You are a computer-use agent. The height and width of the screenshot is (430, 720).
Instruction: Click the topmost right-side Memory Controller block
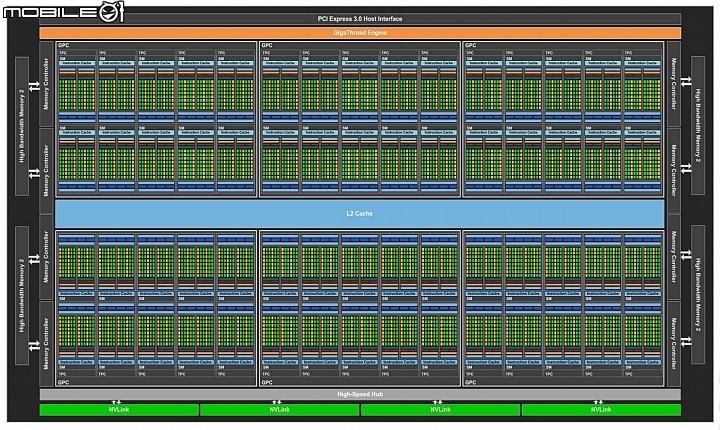674,84
